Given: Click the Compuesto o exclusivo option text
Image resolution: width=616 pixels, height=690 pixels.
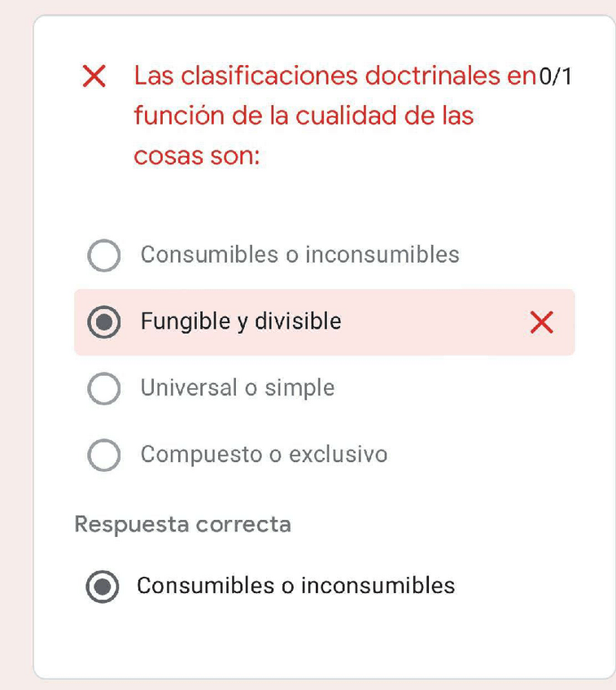Looking at the screenshot, I should tap(264, 454).
